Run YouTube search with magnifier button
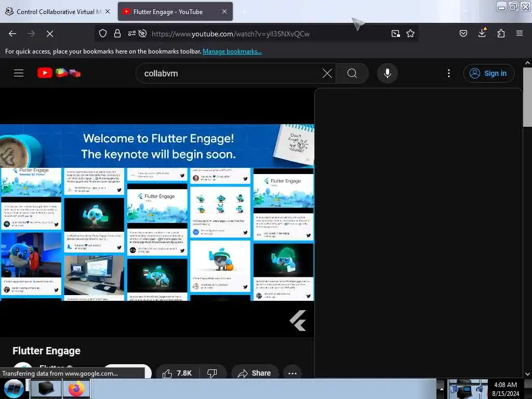Viewport: 532px width, 399px height. click(x=352, y=73)
